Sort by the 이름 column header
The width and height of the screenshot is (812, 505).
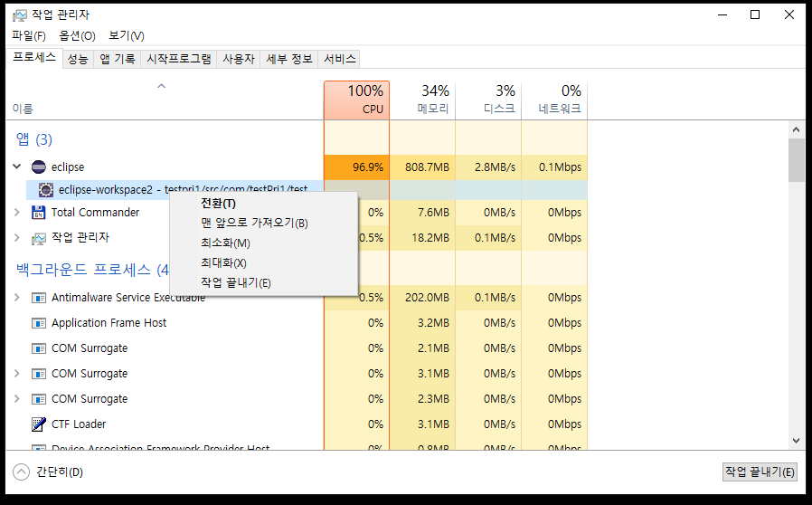165,100
